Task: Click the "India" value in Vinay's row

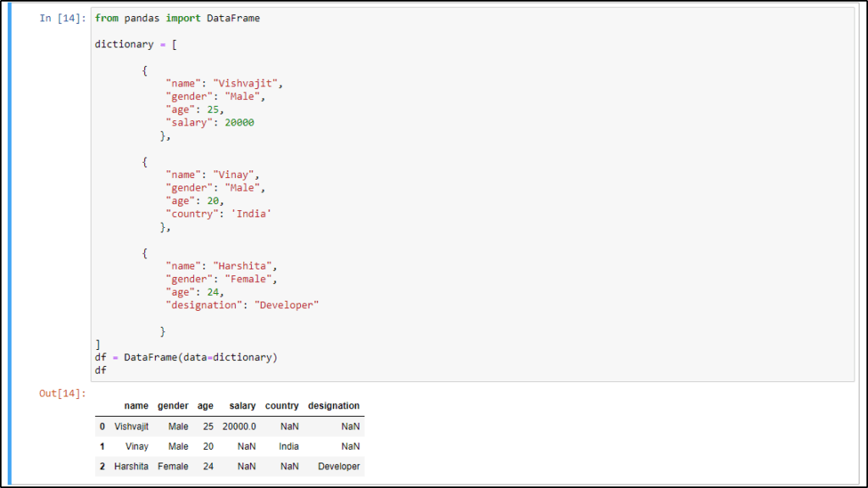Action: coord(288,446)
